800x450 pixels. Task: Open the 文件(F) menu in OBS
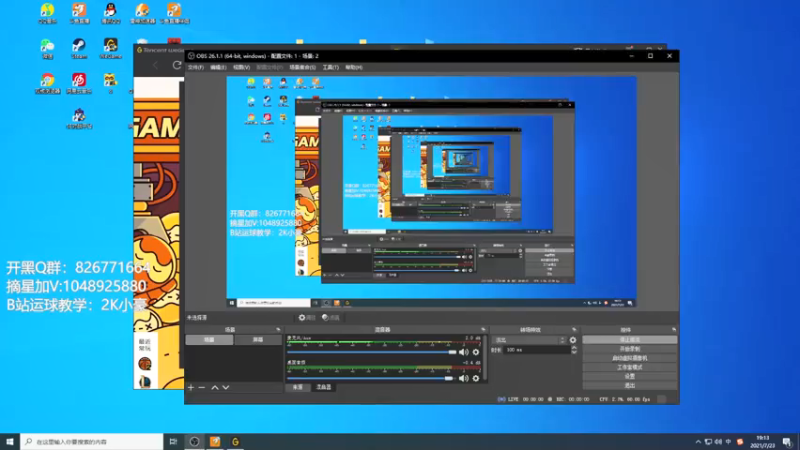pos(196,67)
